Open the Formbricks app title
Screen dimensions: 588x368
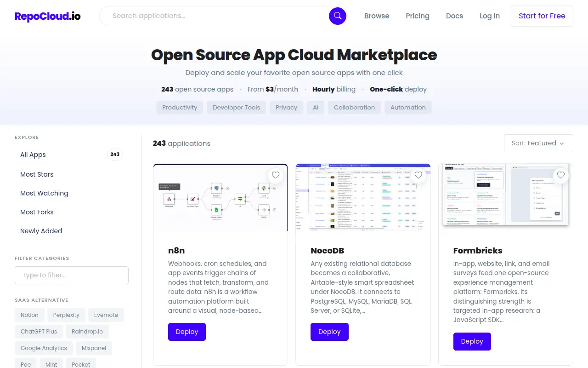tap(478, 251)
